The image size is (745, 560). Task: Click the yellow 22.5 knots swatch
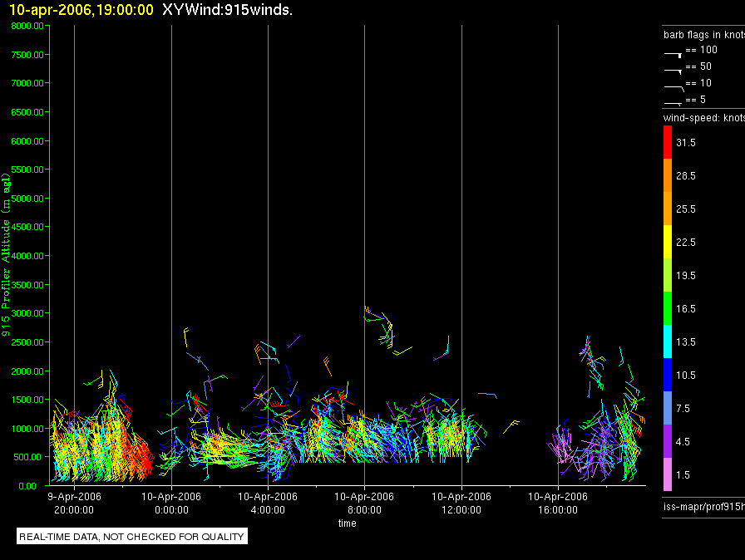click(668, 242)
